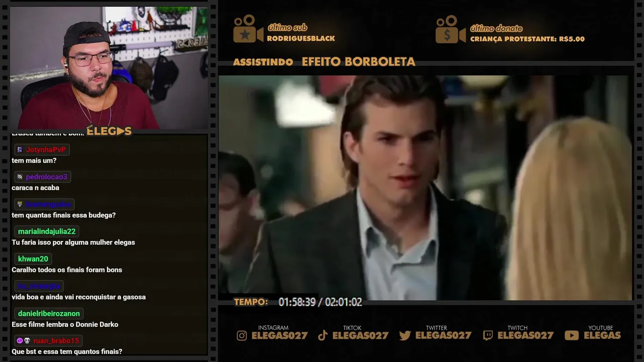Open the khwan20 chat username
This screenshot has width=644, height=362.
(x=33, y=259)
